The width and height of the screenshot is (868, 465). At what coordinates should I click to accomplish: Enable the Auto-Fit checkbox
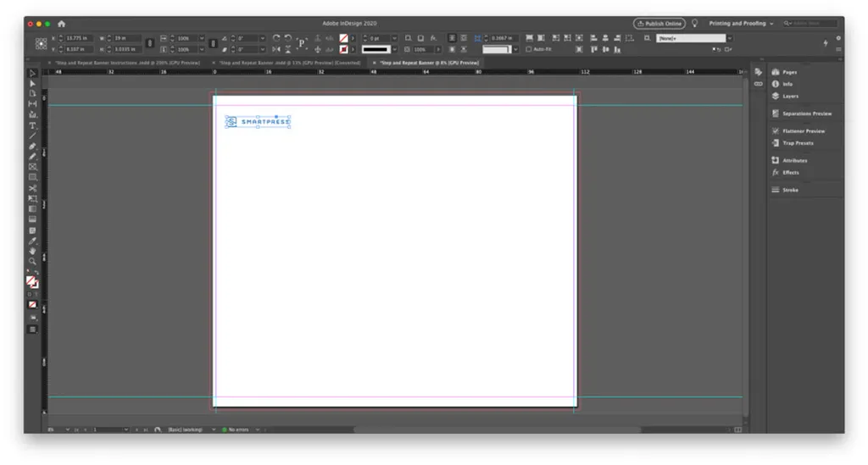click(x=529, y=49)
